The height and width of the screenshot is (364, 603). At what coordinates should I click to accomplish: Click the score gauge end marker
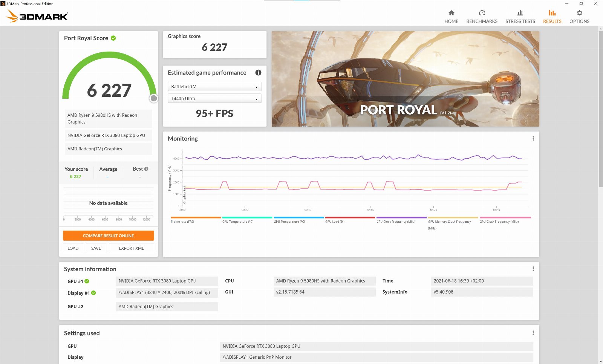click(x=154, y=98)
